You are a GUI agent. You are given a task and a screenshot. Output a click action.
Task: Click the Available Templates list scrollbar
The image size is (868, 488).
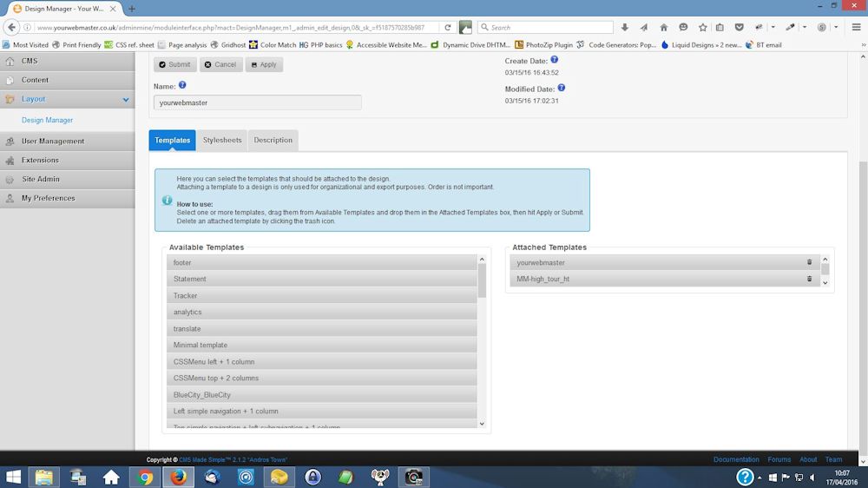483,339
